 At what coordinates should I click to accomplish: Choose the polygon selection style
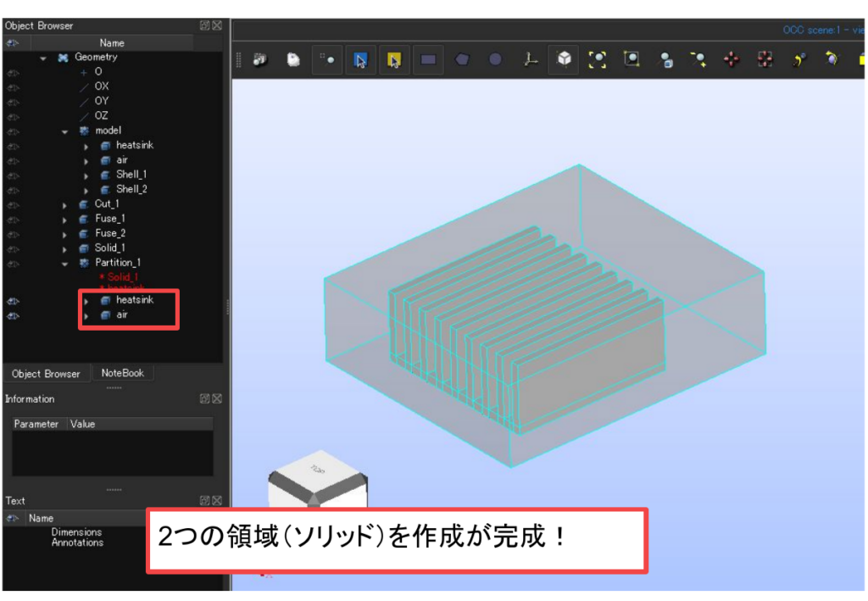[x=462, y=60]
